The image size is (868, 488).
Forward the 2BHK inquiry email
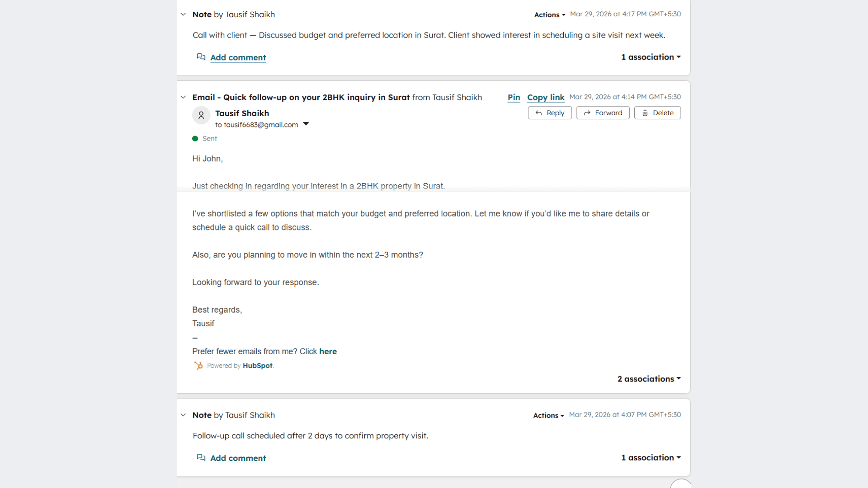(x=603, y=113)
